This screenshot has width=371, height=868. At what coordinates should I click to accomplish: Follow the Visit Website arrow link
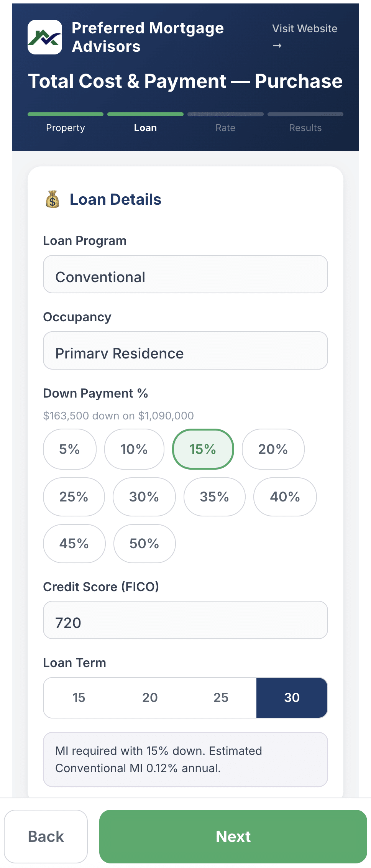point(305,37)
